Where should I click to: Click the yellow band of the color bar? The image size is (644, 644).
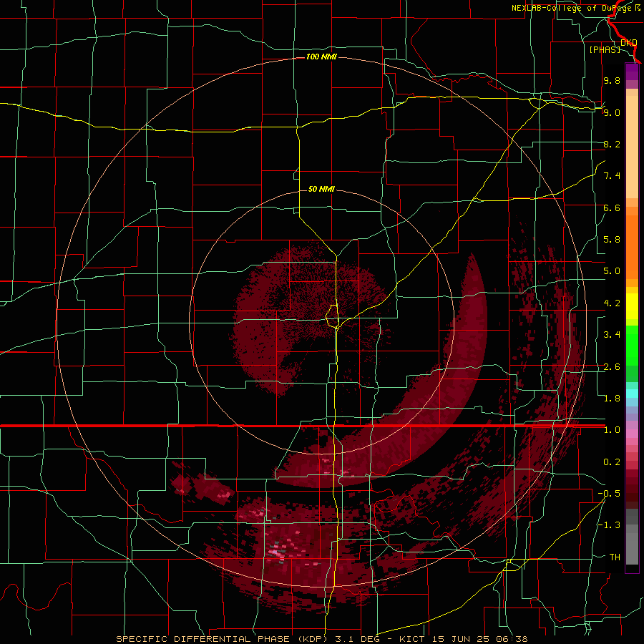pyautogui.click(x=632, y=306)
